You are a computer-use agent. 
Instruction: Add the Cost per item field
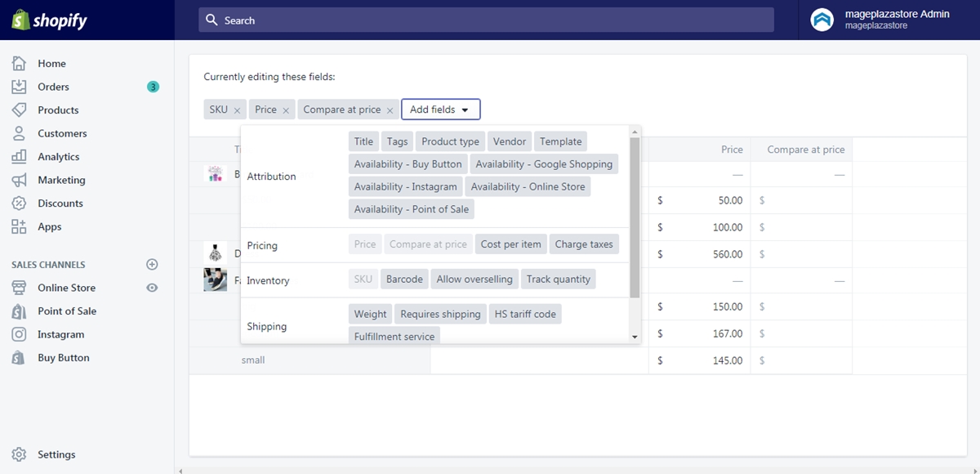pyautogui.click(x=510, y=244)
